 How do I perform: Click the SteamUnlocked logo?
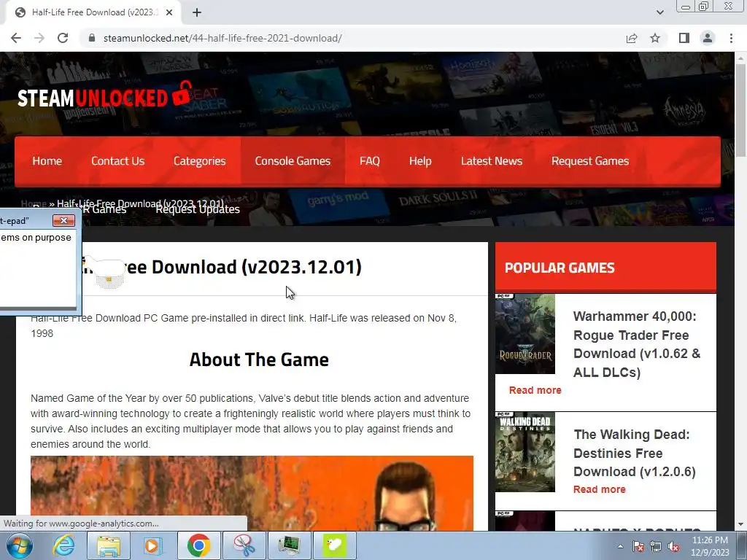[x=105, y=94]
